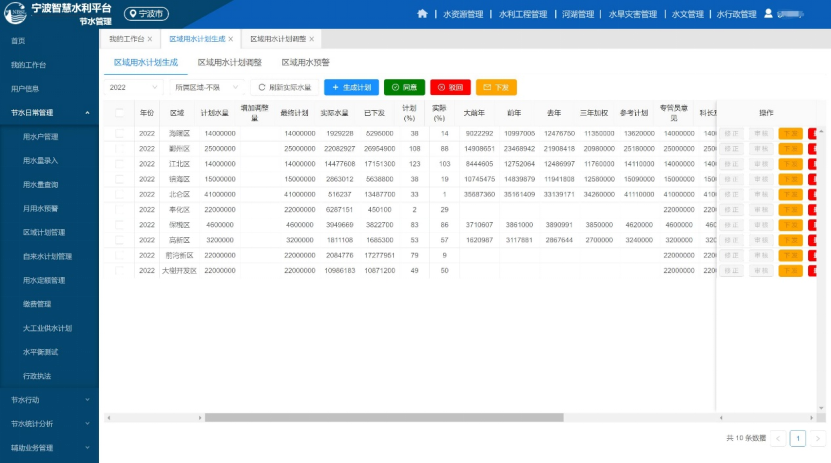Click the horizontal scrollbar's left arrow under the table

[109, 417]
